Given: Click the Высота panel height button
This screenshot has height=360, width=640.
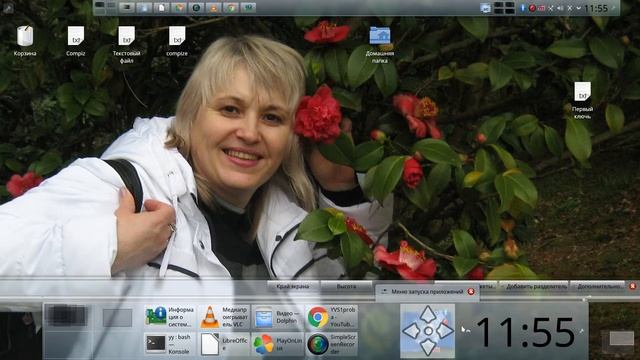Looking at the screenshot, I should tap(346, 287).
